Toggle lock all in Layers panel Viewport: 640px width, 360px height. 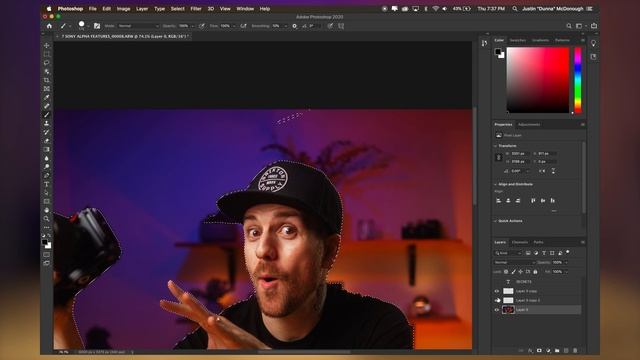[x=536, y=271]
